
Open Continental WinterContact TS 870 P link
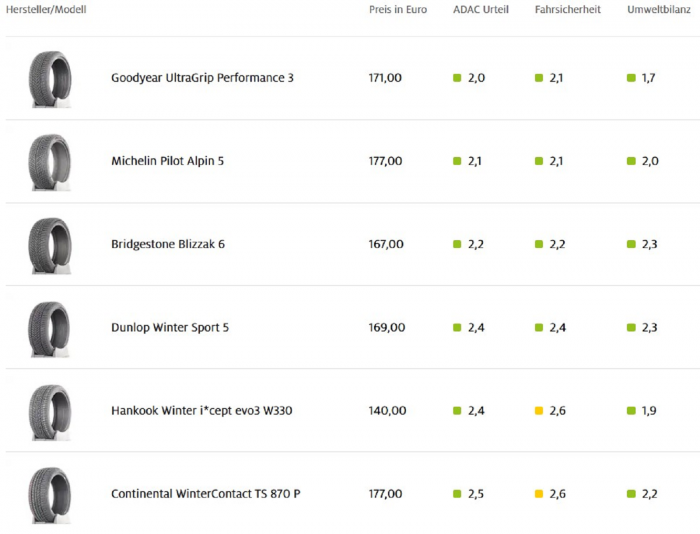click(x=205, y=493)
